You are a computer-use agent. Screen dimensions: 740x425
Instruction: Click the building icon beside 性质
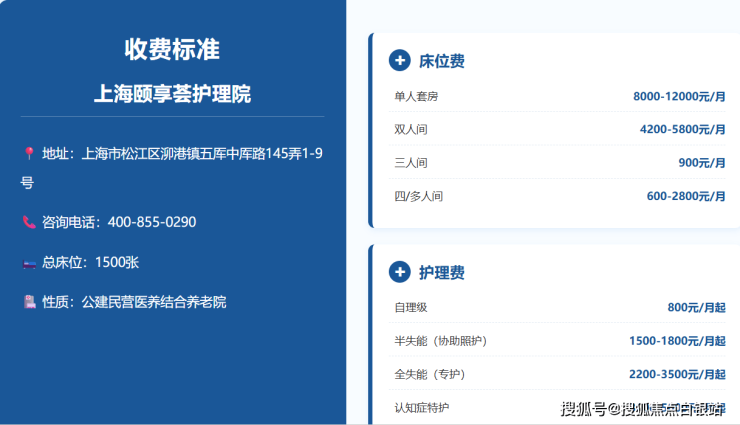(29, 302)
